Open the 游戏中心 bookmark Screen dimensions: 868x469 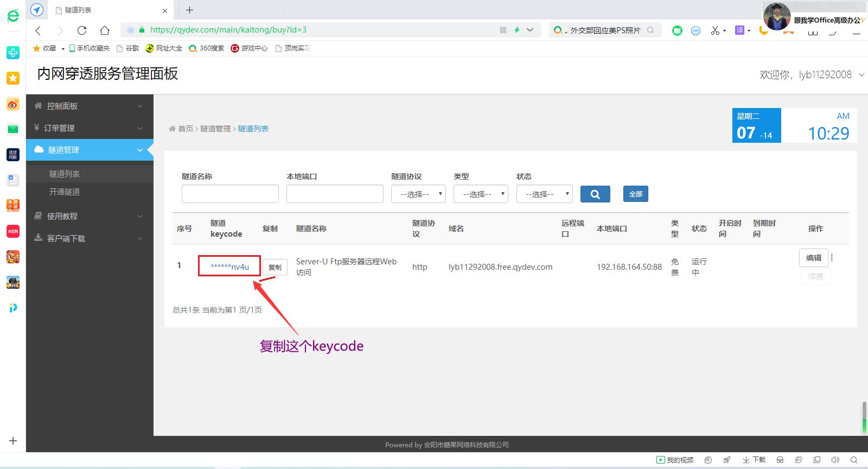point(249,48)
